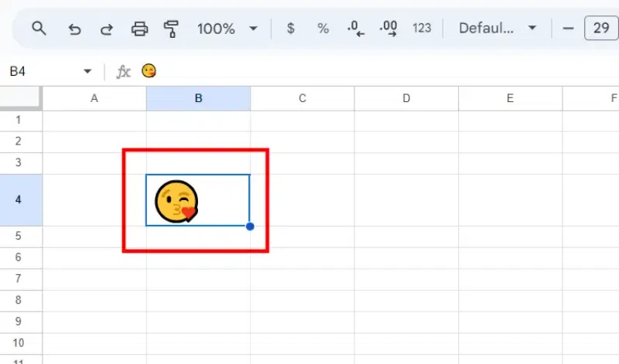Viewport: 619px width, 364px height.
Task: Select column C header
Action: point(303,98)
